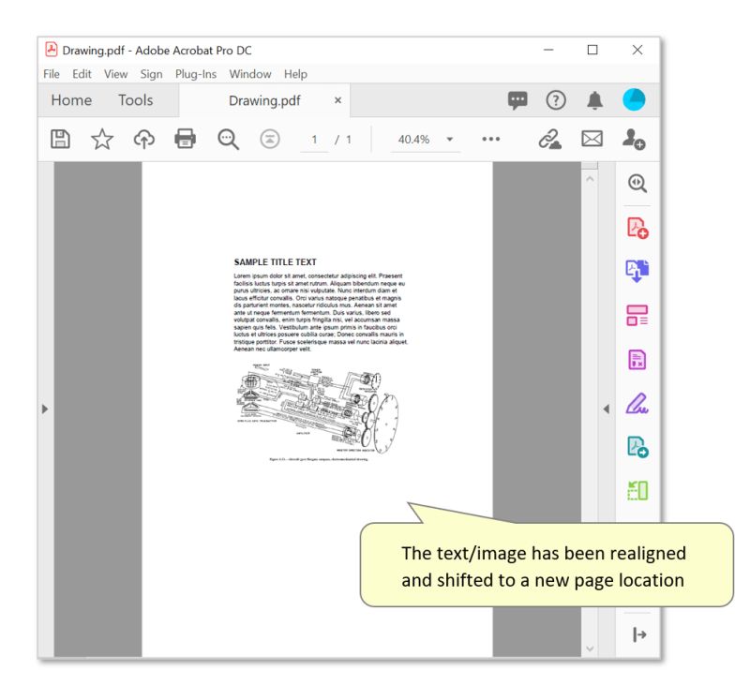
Task: Click inside the page number input field
Action: (316, 138)
